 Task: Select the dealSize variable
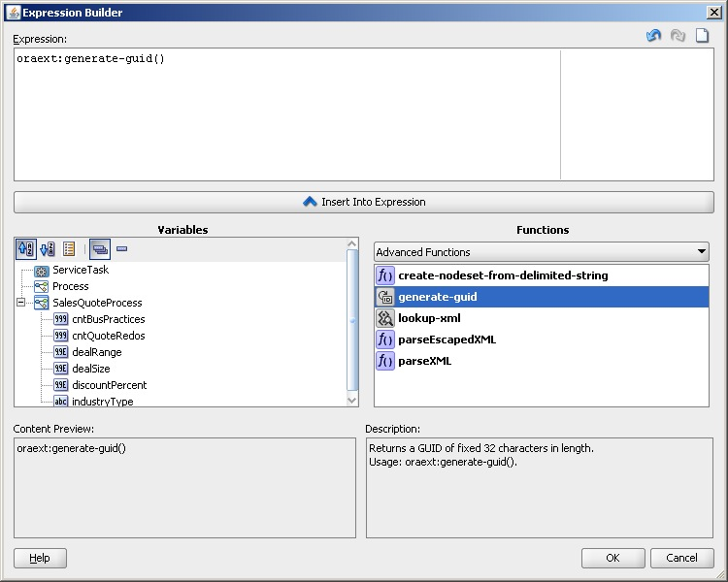point(91,369)
